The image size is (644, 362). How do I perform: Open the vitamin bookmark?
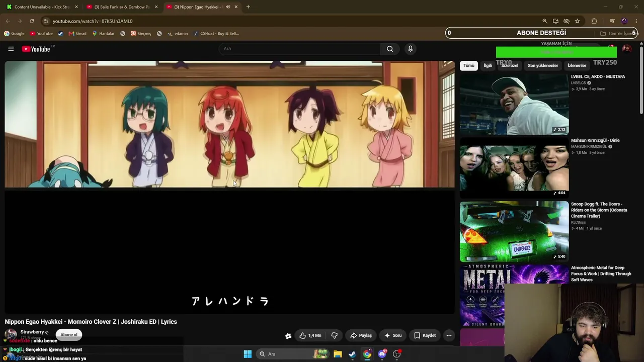pos(178,34)
